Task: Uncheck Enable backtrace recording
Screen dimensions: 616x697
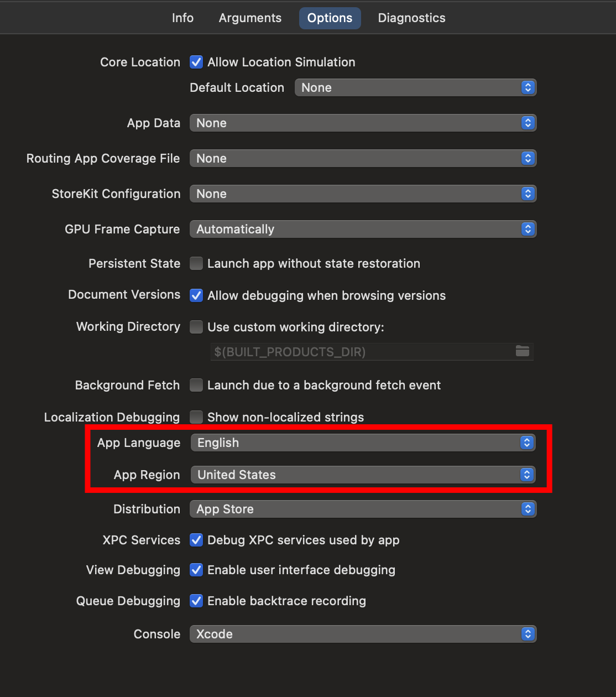Action: (x=196, y=601)
